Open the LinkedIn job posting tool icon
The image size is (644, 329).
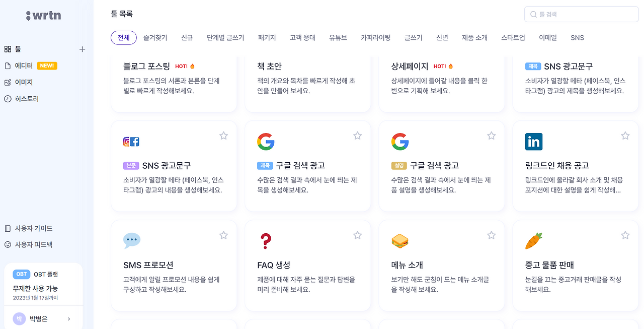pos(534,142)
